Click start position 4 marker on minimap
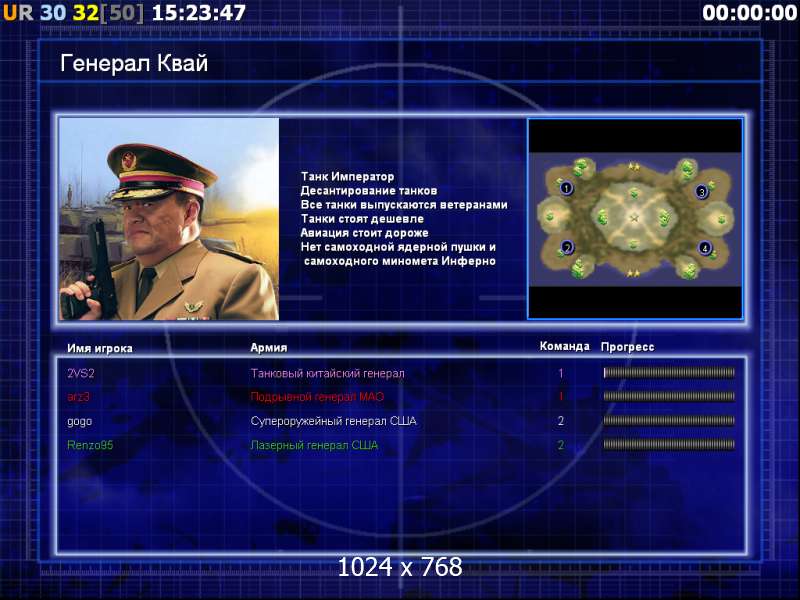Viewport: 800px width, 600px height. (705, 248)
